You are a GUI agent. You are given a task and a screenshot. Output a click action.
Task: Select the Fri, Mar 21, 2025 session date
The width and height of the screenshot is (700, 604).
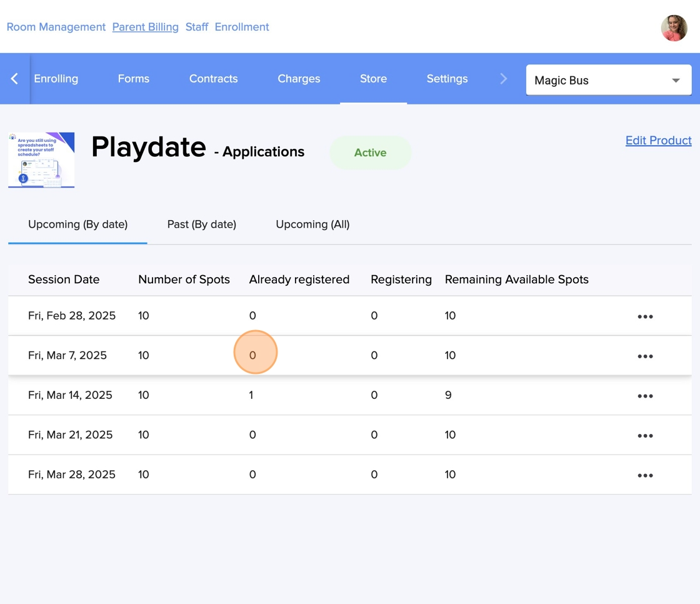pos(70,435)
